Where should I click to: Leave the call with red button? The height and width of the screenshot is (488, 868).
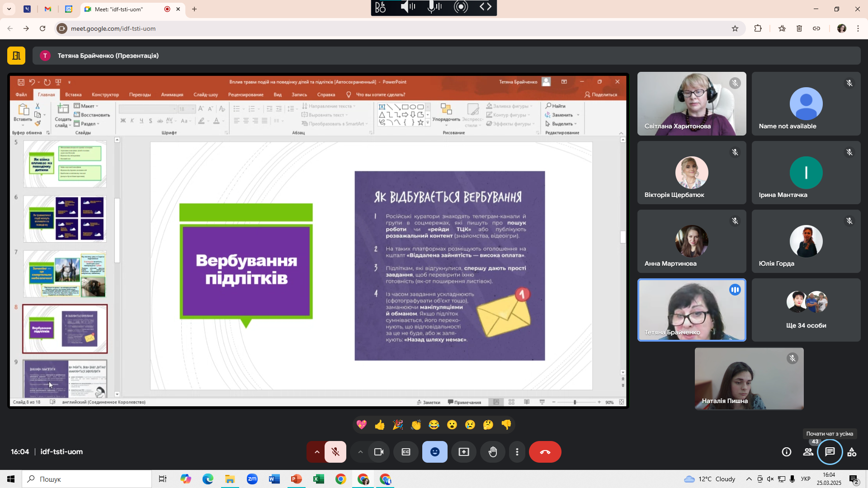pos(545,452)
